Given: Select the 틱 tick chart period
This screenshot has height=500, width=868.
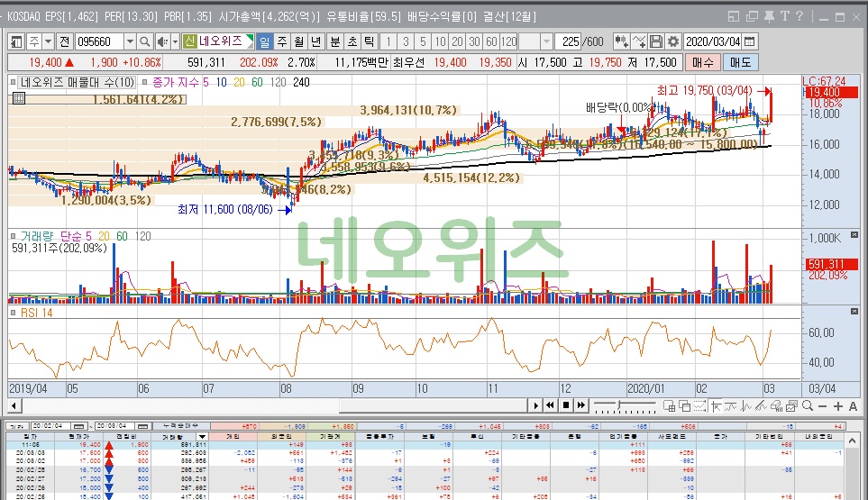Looking at the screenshot, I should [x=370, y=41].
